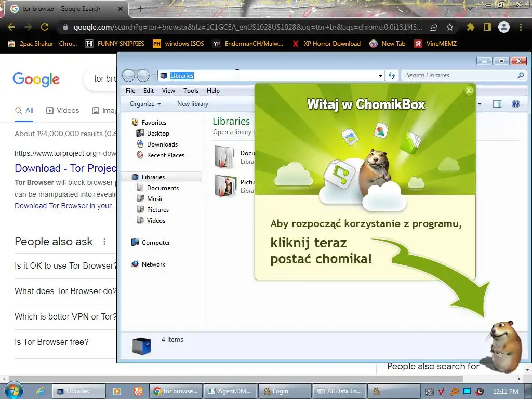The image size is (532, 399).
Task: Open the Download - Tor Project result link
Action: (x=65, y=168)
